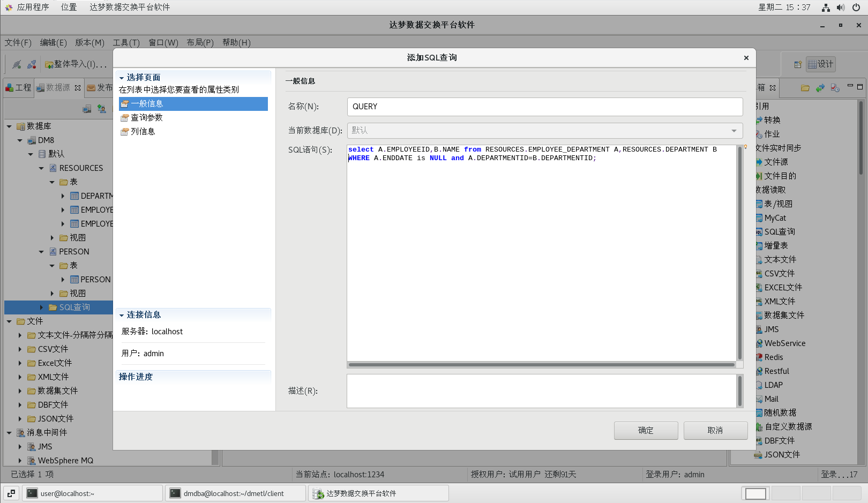Select the LDAP item in the toolbox
The width and height of the screenshot is (868, 503).
click(x=773, y=385)
